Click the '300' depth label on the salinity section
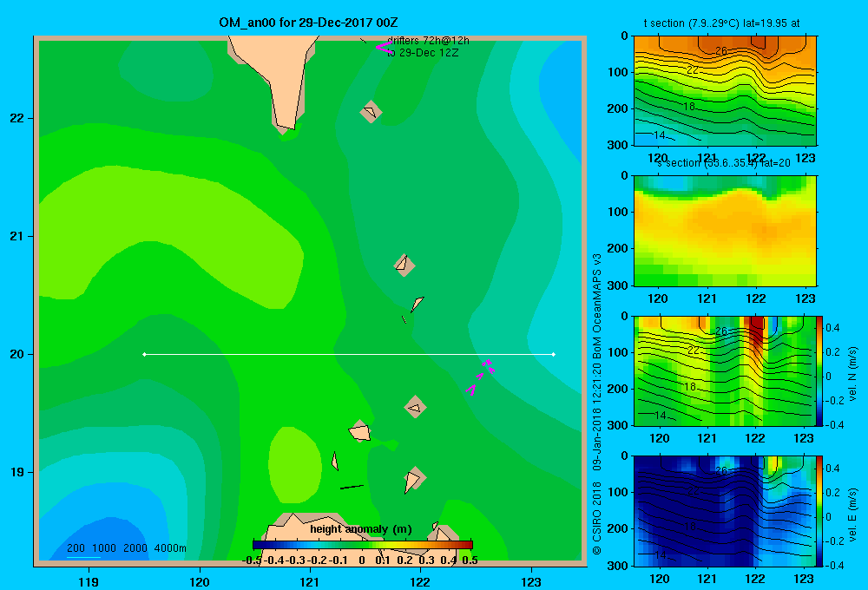 [x=617, y=285]
